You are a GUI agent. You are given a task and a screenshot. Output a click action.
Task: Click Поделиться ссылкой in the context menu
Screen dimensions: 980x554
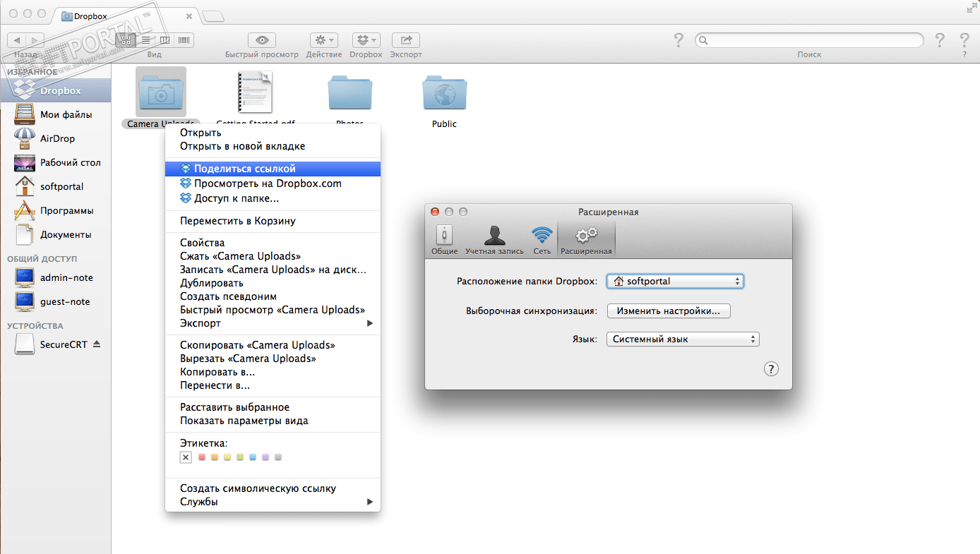pyautogui.click(x=273, y=169)
